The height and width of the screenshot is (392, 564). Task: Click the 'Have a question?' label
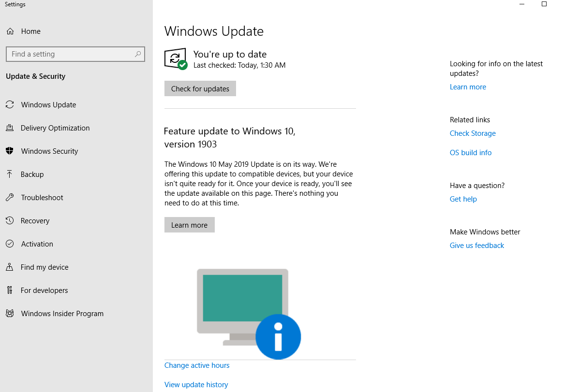tap(477, 186)
